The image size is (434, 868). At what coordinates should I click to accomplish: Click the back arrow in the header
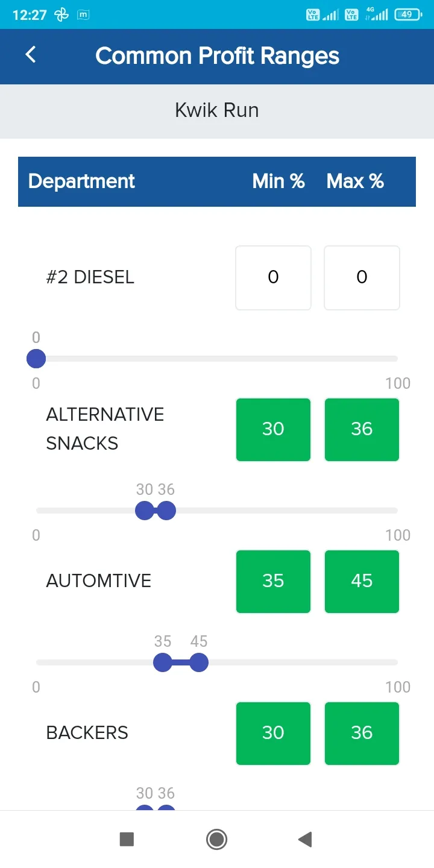coord(31,54)
